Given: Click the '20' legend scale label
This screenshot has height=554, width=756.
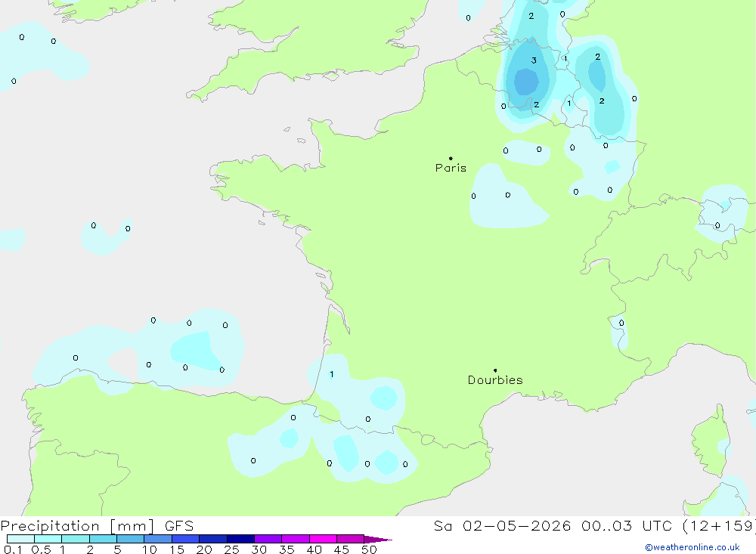Looking at the screenshot, I should (x=204, y=549).
